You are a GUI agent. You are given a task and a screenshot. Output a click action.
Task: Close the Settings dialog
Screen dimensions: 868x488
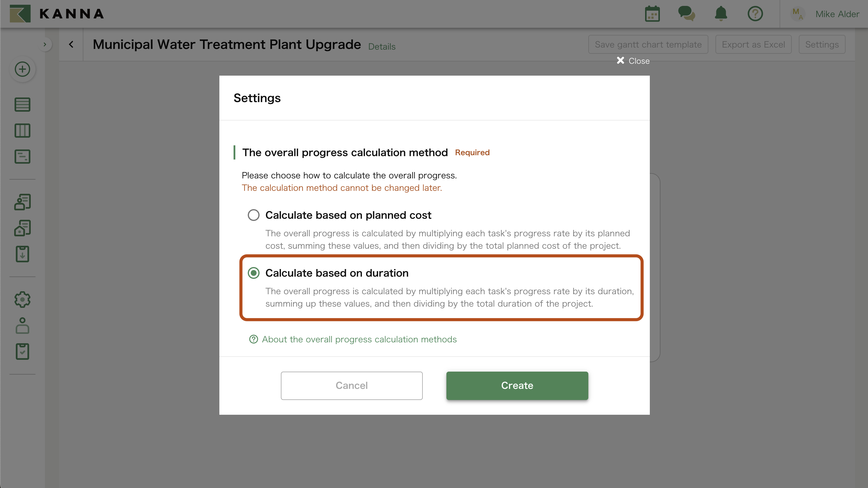click(633, 61)
